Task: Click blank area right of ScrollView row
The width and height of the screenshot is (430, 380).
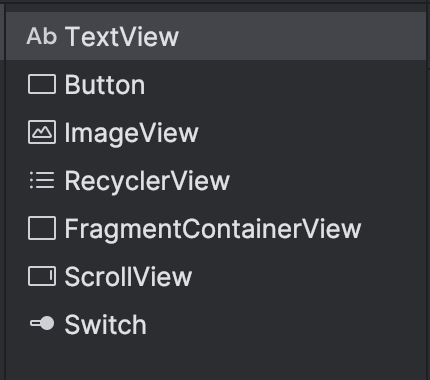Action: 309,276
